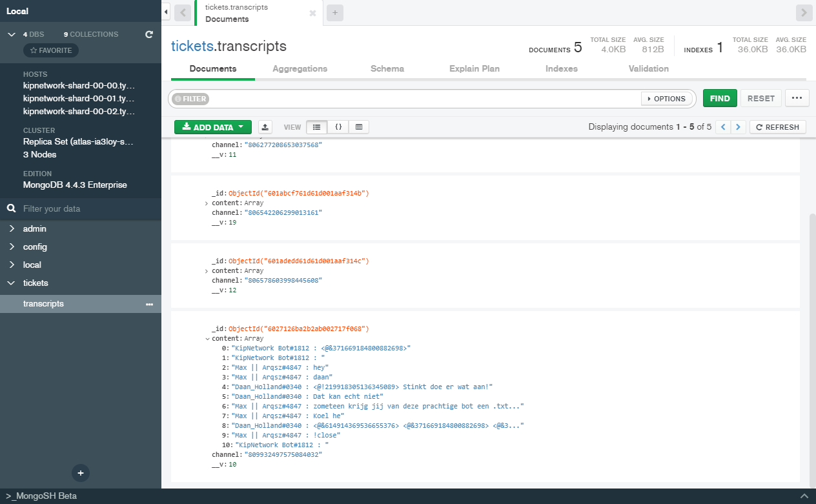Expand the admin database
The width and height of the screenshot is (816, 504).
[x=12, y=229]
